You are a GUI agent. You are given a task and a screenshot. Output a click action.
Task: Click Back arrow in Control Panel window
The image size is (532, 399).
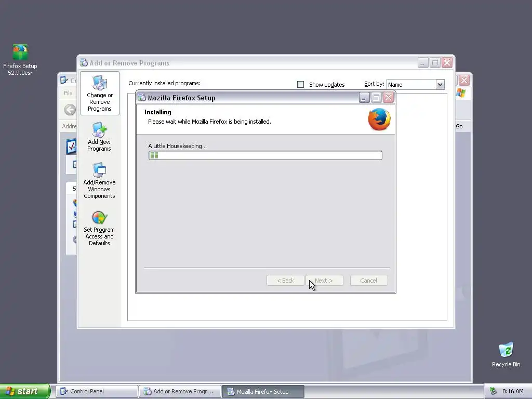pyautogui.click(x=70, y=110)
